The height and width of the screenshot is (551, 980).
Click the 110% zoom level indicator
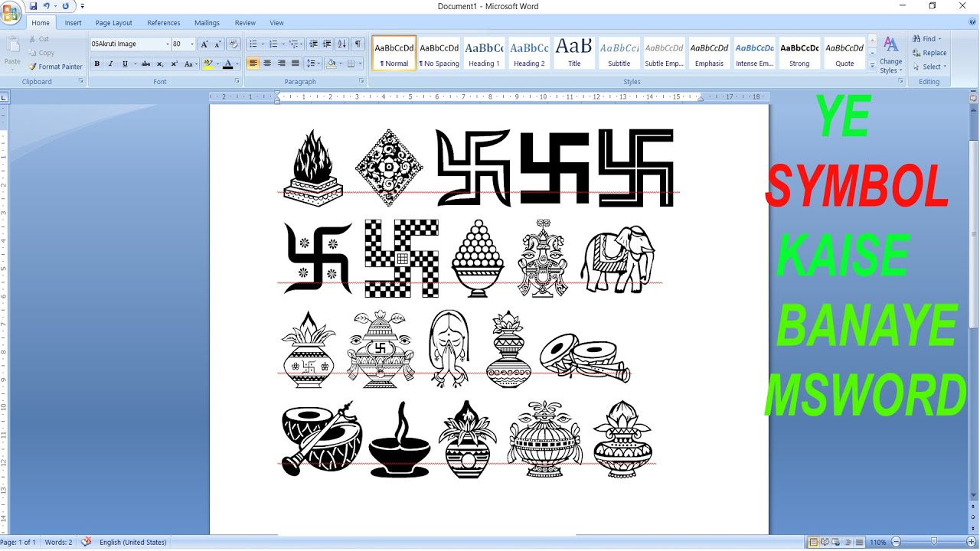pyautogui.click(x=877, y=542)
